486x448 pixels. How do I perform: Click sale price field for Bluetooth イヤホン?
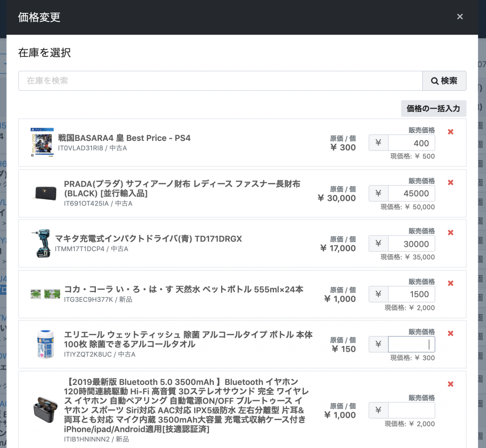click(x=411, y=410)
